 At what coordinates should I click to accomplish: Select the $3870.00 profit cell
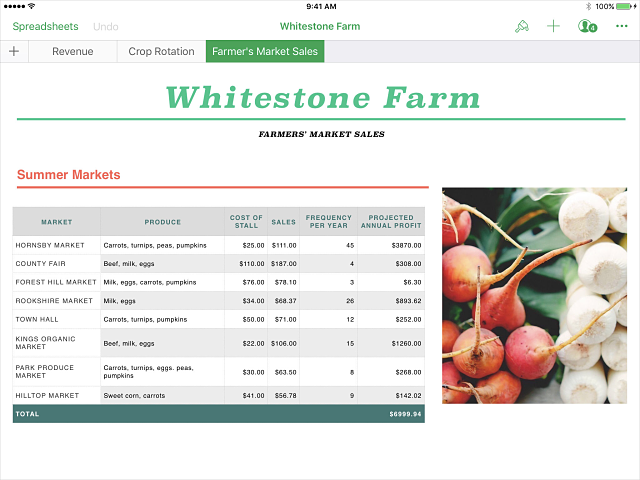[391, 245]
